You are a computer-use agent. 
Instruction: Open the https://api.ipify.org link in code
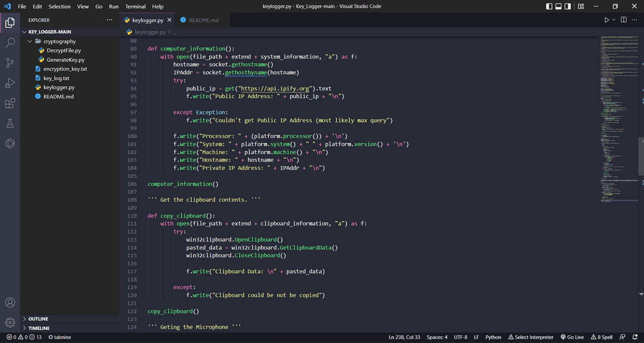275,88
